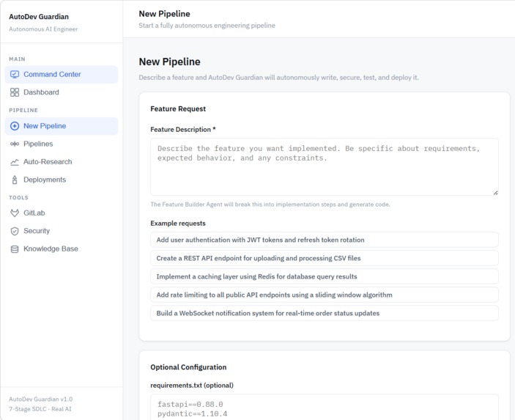Choose WebSocket notification example request
The height and width of the screenshot is (420, 515).
[325, 313]
